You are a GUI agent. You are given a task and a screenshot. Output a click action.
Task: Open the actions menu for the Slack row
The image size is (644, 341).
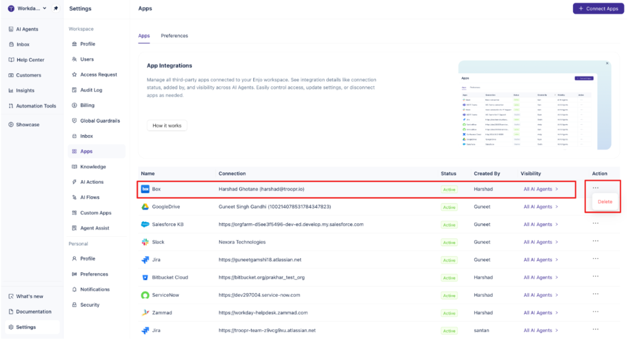[596, 241]
